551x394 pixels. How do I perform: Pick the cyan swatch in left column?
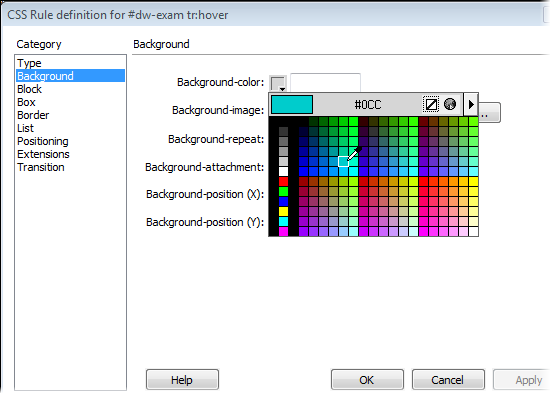[x=283, y=221]
